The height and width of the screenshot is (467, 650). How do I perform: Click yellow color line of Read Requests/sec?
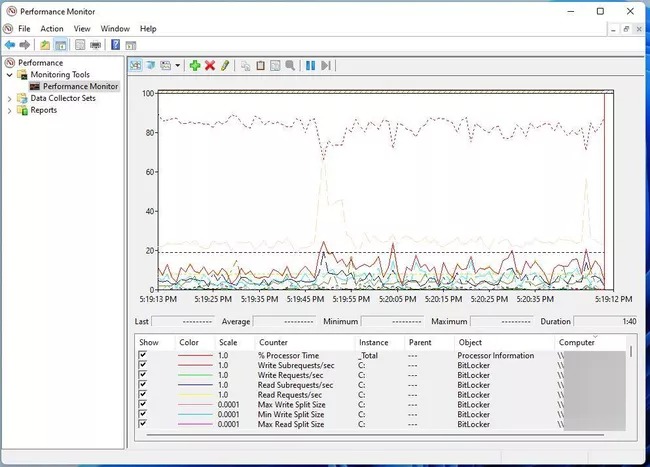(195, 395)
